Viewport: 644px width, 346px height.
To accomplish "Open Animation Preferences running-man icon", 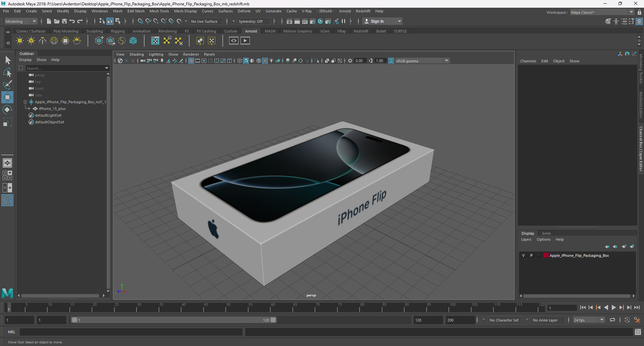I will point(637,320).
